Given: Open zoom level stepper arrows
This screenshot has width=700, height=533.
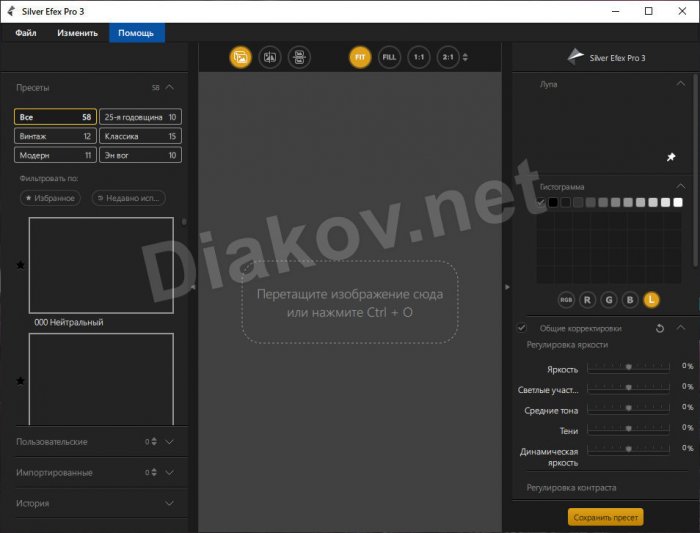Looking at the screenshot, I should coord(465,57).
